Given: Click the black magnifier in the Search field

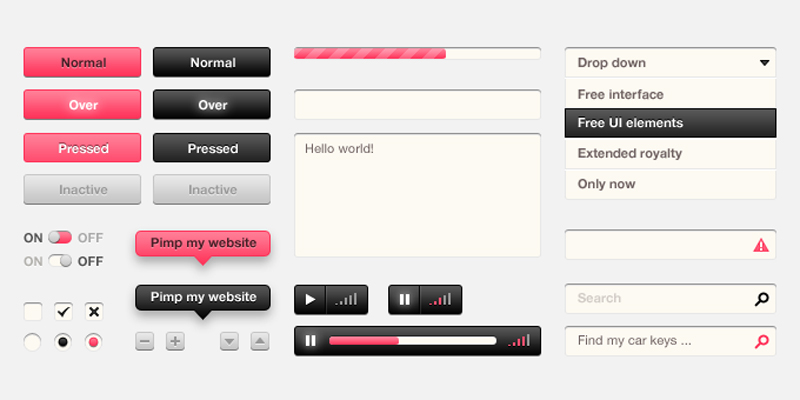Looking at the screenshot, I should tap(762, 298).
